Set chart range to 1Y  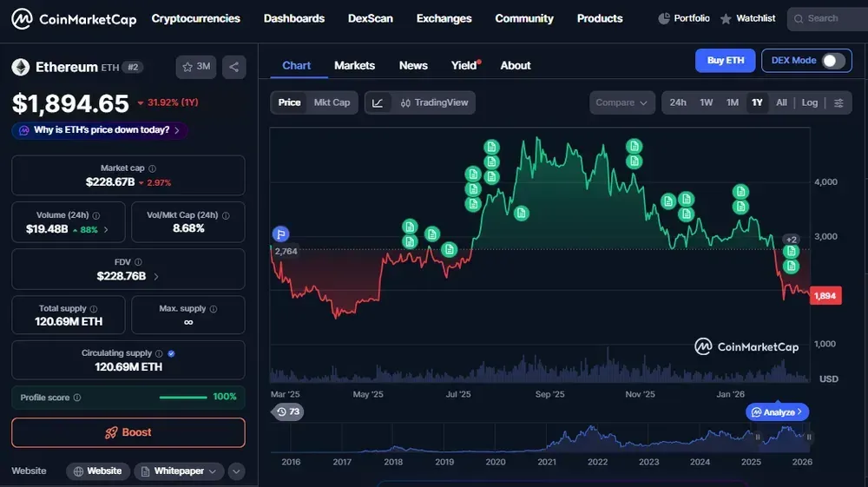pyautogui.click(x=757, y=103)
